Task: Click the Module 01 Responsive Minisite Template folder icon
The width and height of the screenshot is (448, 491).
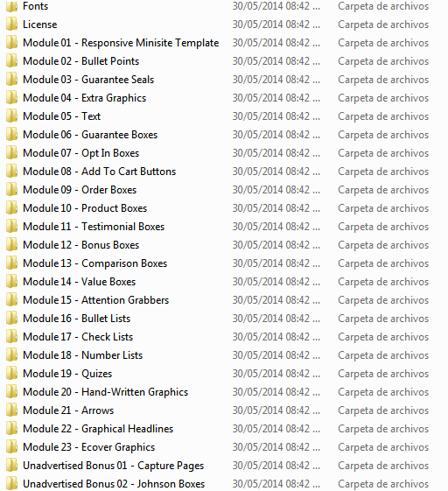Action: [11, 43]
